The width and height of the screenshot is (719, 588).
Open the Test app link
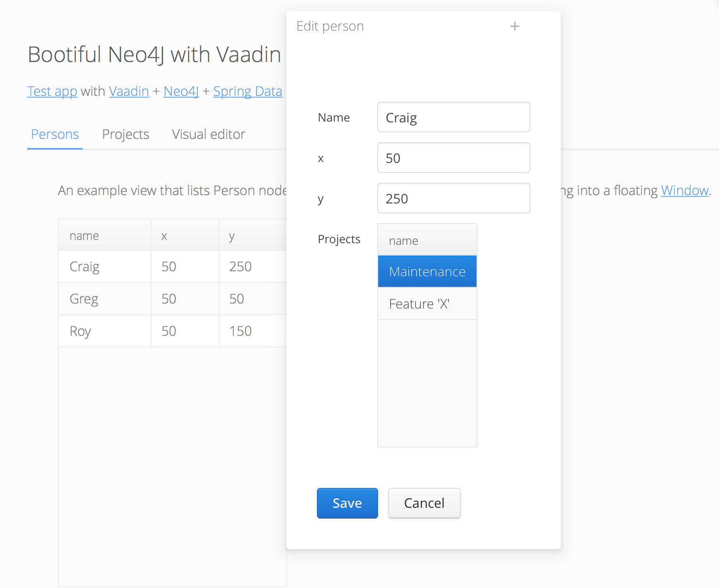click(52, 91)
